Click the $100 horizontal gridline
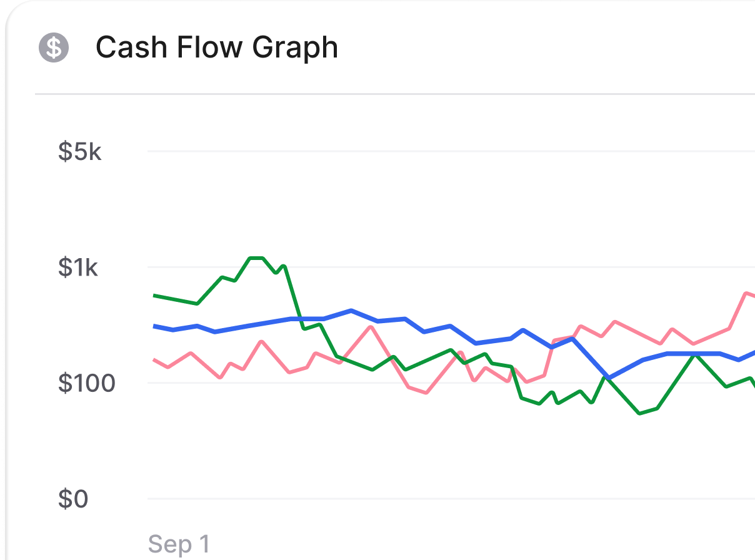Screen dimensions: 755x560 (350, 383)
